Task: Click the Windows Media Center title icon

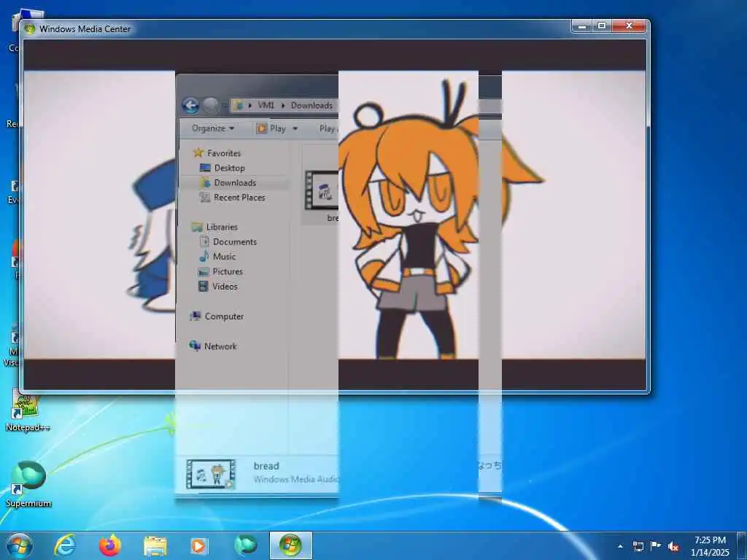Action: (29, 29)
